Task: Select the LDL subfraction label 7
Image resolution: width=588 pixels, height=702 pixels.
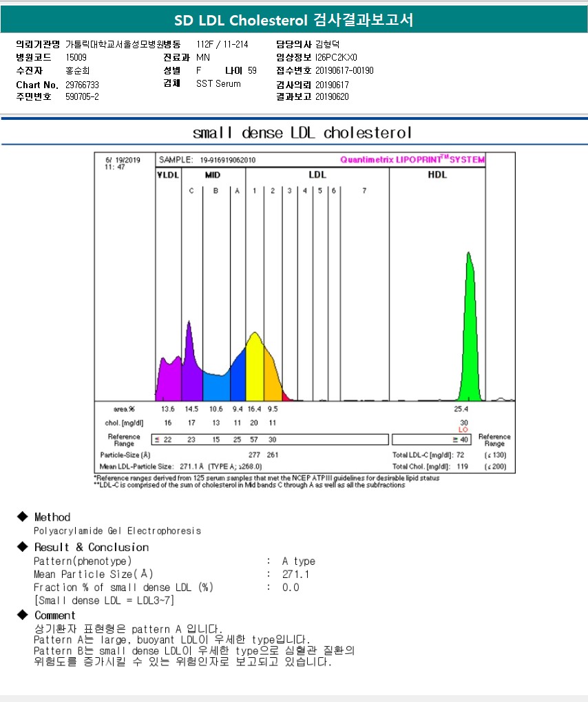Action: click(364, 191)
